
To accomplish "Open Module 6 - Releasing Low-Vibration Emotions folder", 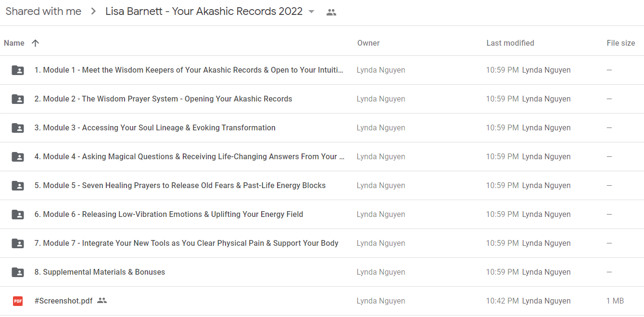I will tap(169, 214).
